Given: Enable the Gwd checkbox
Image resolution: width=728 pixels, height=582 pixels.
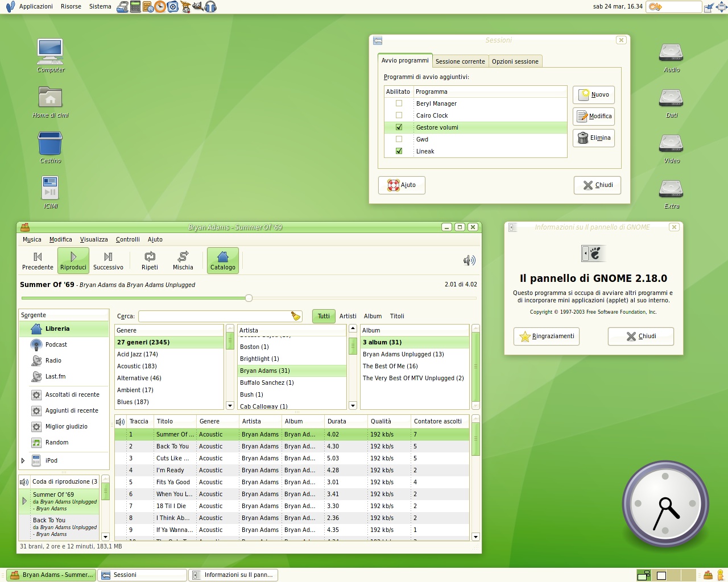Looking at the screenshot, I should pos(399,139).
